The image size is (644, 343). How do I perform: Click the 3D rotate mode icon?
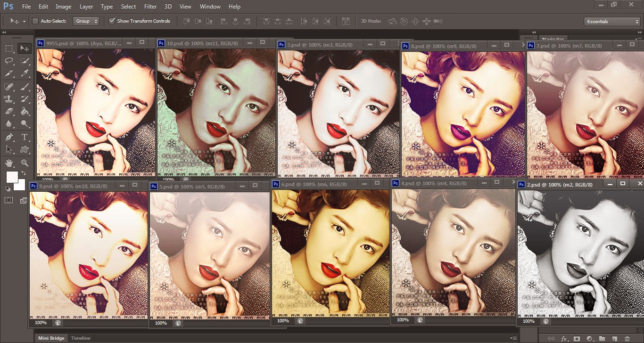click(393, 21)
